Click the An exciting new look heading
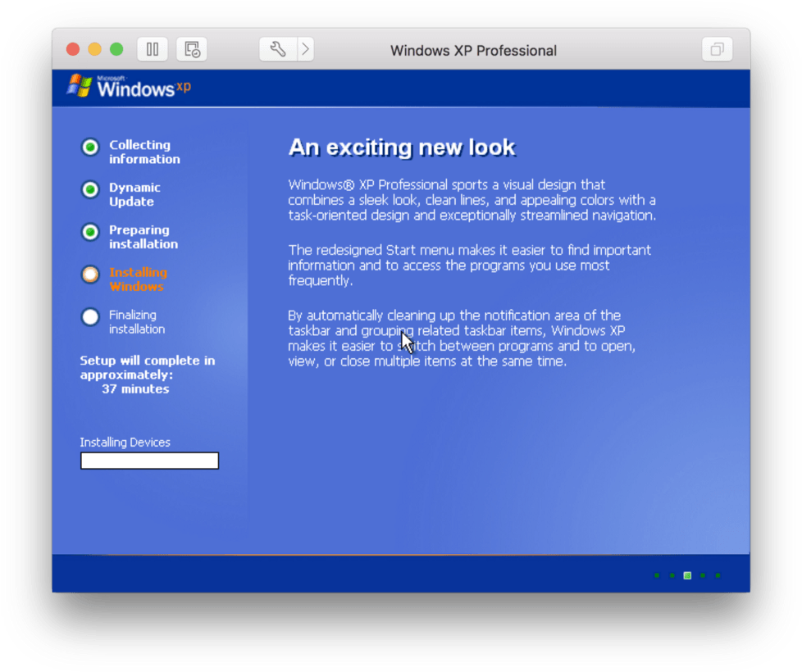 [x=401, y=148]
